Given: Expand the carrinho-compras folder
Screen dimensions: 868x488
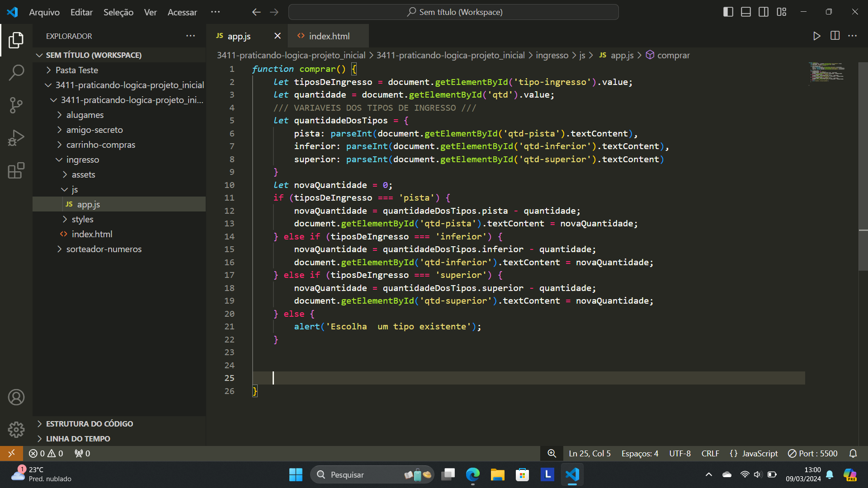Looking at the screenshot, I should tap(119, 145).
